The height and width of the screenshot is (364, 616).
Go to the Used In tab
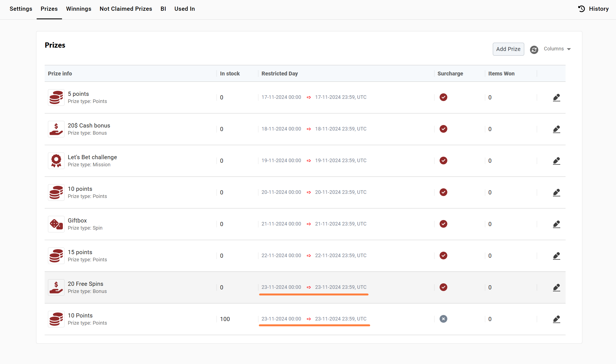[x=184, y=9]
